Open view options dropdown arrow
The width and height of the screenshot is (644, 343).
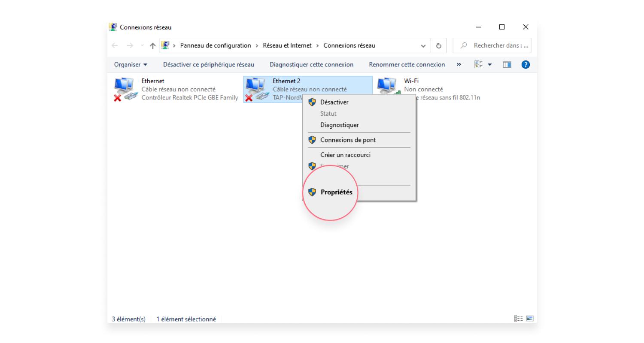point(489,65)
